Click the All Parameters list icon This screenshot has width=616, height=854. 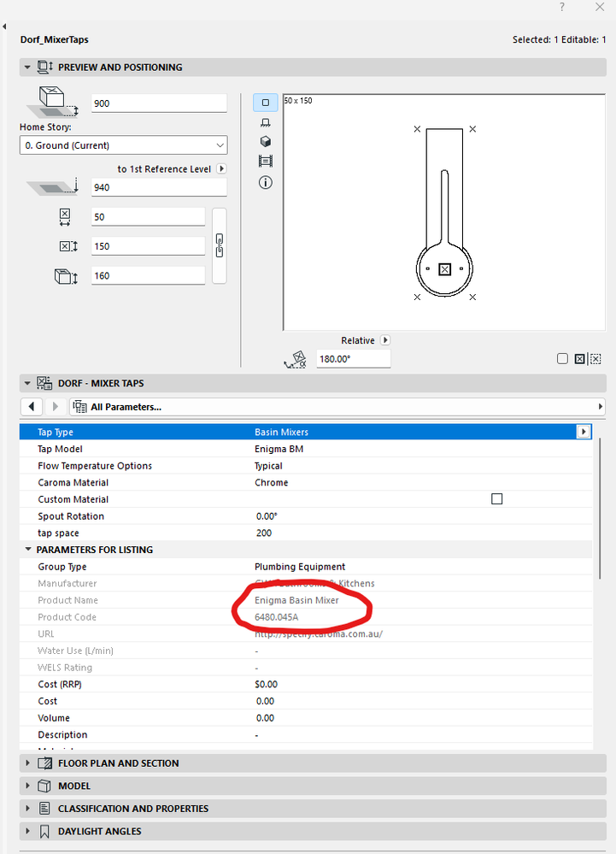pyautogui.click(x=80, y=407)
